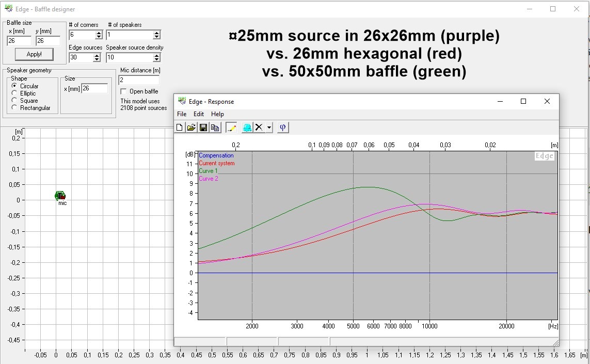Select the Elliptic shape radio button
The height and width of the screenshot is (364, 590).
point(14,93)
